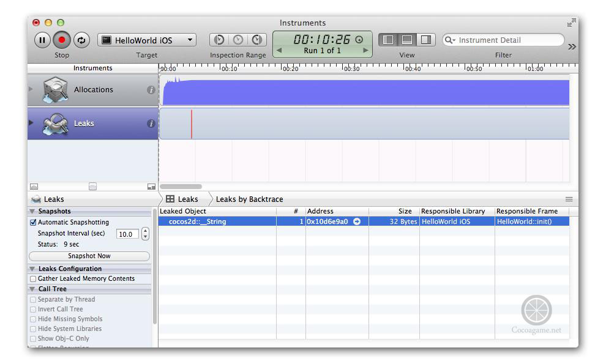
Task: Sort by the Address column header
Action: pos(337,212)
